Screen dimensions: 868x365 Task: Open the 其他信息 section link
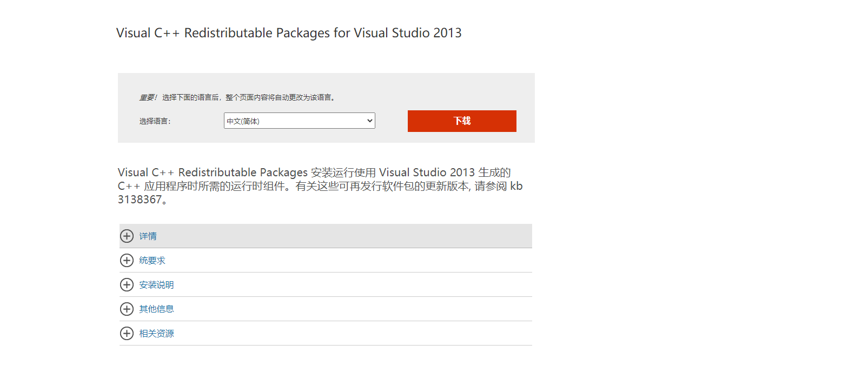[x=156, y=309]
